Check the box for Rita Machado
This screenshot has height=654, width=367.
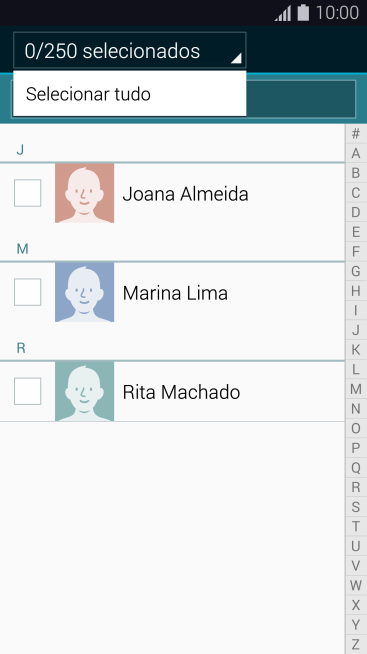28,391
